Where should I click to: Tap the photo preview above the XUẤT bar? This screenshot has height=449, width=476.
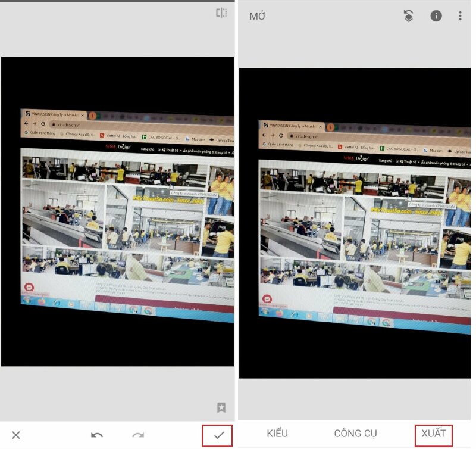355,223
